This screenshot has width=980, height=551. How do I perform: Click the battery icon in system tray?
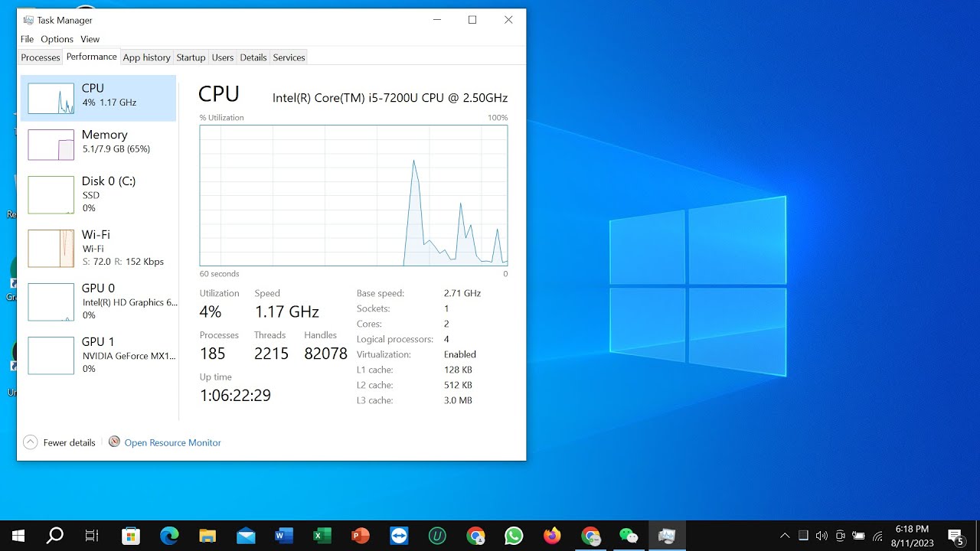coord(859,536)
